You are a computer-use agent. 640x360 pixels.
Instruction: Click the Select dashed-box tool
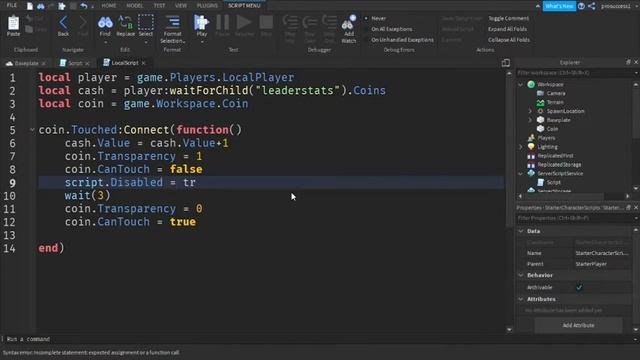tap(146, 22)
